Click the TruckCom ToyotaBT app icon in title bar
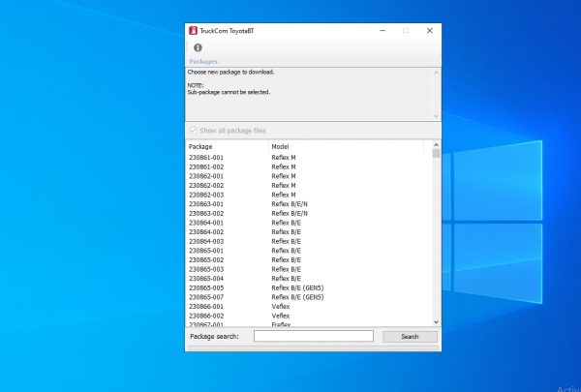The width and height of the screenshot is (581, 392). coord(193,30)
